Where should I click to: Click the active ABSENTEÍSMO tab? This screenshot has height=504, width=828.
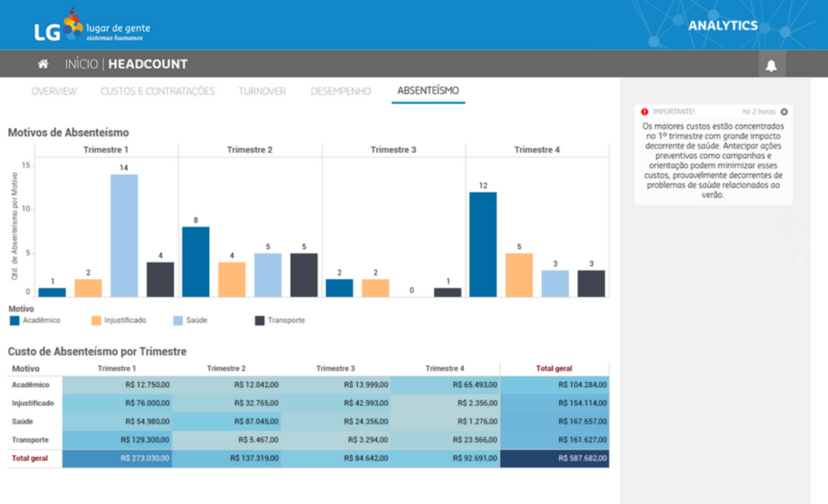tap(428, 91)
